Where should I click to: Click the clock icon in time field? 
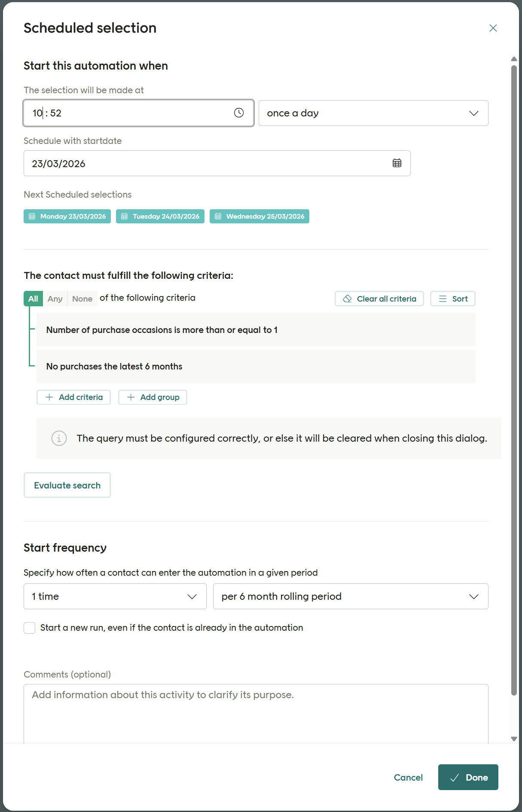click(x=239, y=113)
